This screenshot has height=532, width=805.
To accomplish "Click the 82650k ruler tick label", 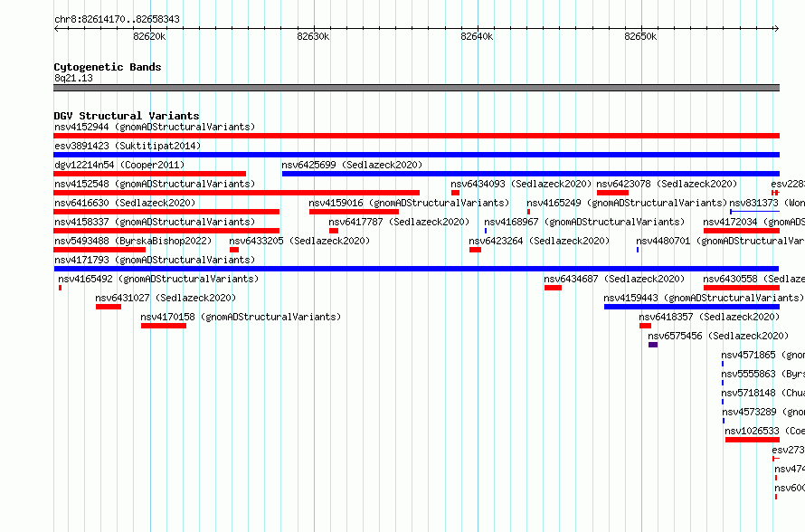I will pyautogui.click(x=640, y=36).
